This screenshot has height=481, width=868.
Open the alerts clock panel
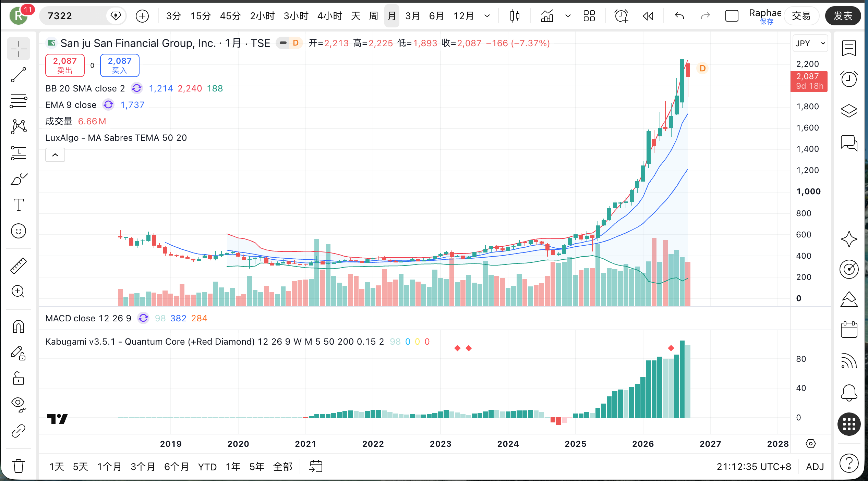click(849, 79)
